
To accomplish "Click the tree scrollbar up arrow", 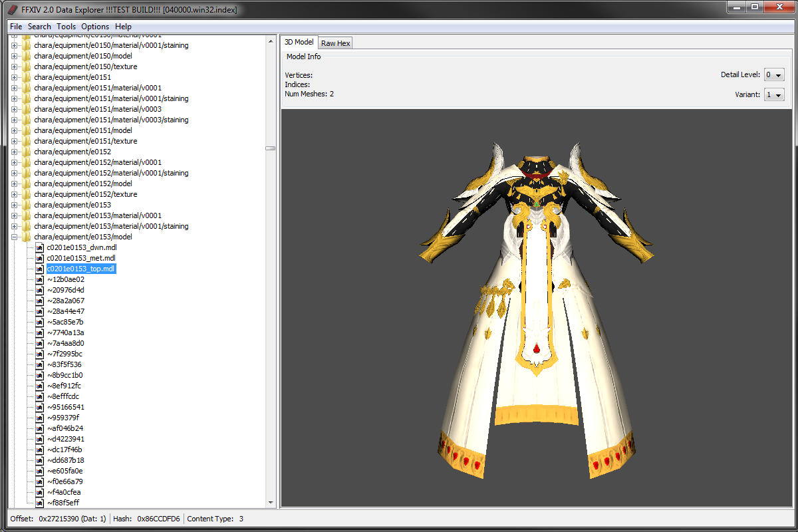I will (271, 41).
